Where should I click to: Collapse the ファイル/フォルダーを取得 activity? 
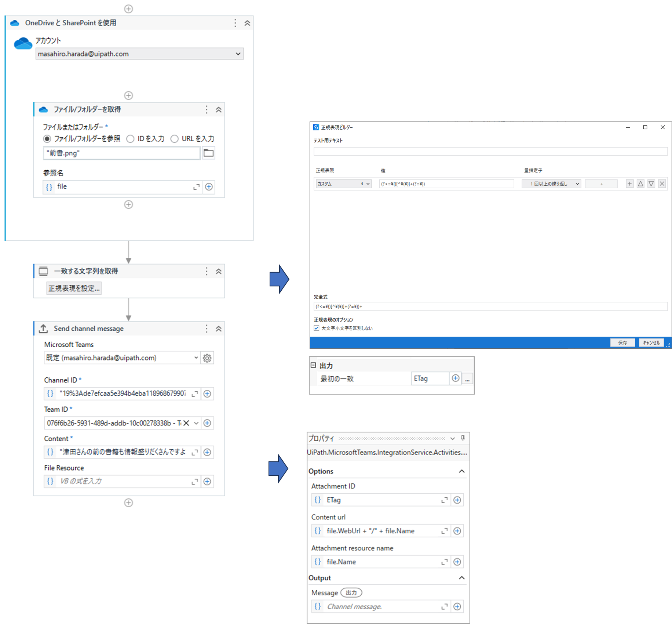(x=219, y=110)
